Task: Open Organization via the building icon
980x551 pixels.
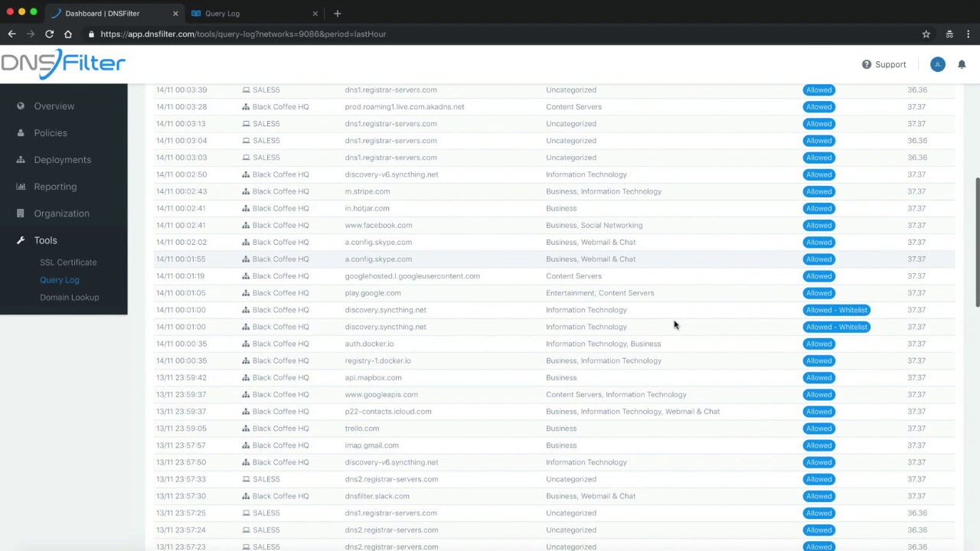Action: point(21,213)
